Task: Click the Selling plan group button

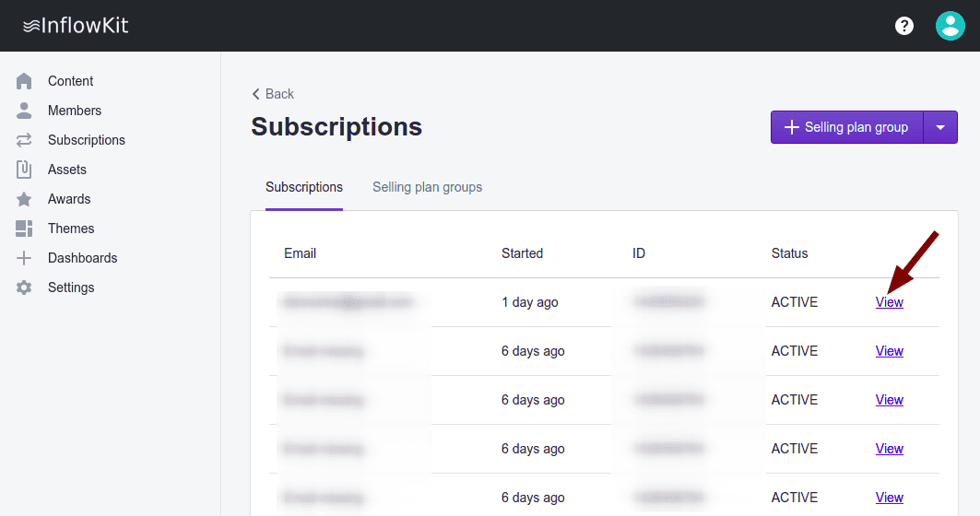Action: (x=846, y=127)
